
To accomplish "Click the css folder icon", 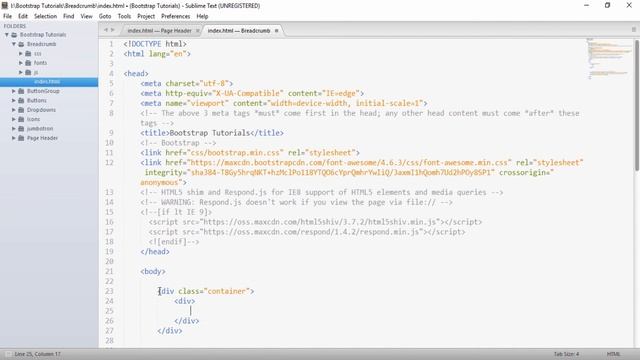I will (28, 53).
